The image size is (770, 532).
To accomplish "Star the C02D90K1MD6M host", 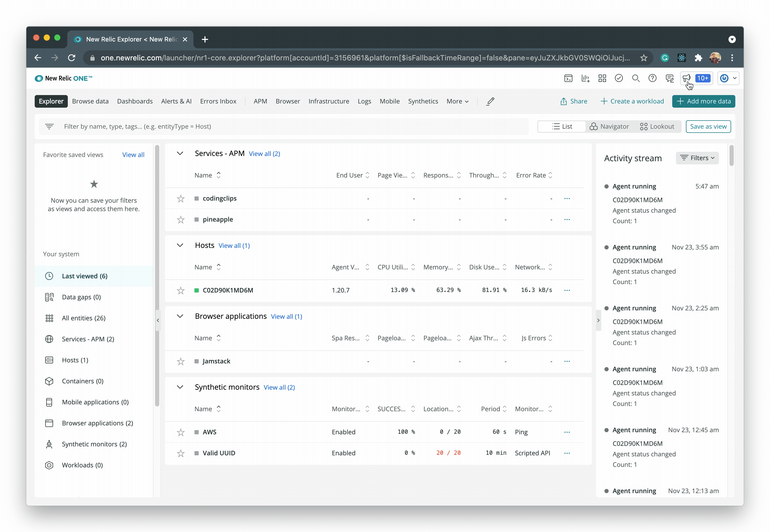I will pyautogui.click(x=181, y=290).
